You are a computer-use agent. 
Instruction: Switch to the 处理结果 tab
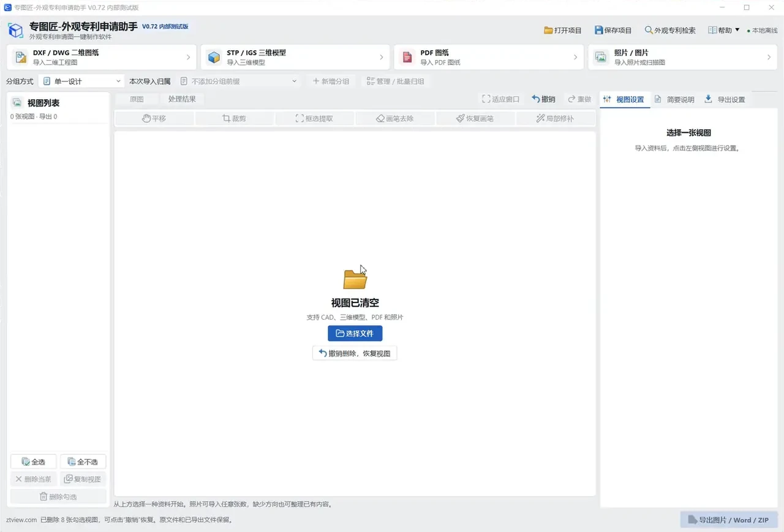182,99
